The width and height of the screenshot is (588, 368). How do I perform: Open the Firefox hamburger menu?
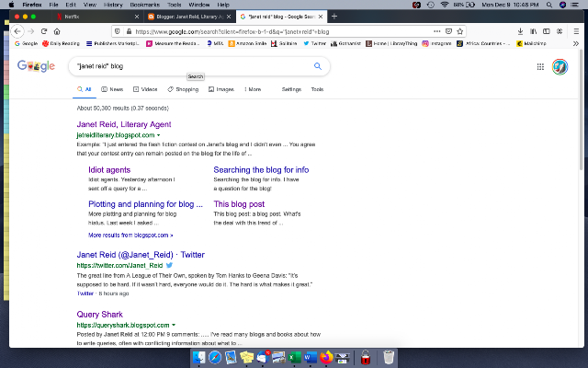point(576,31)
